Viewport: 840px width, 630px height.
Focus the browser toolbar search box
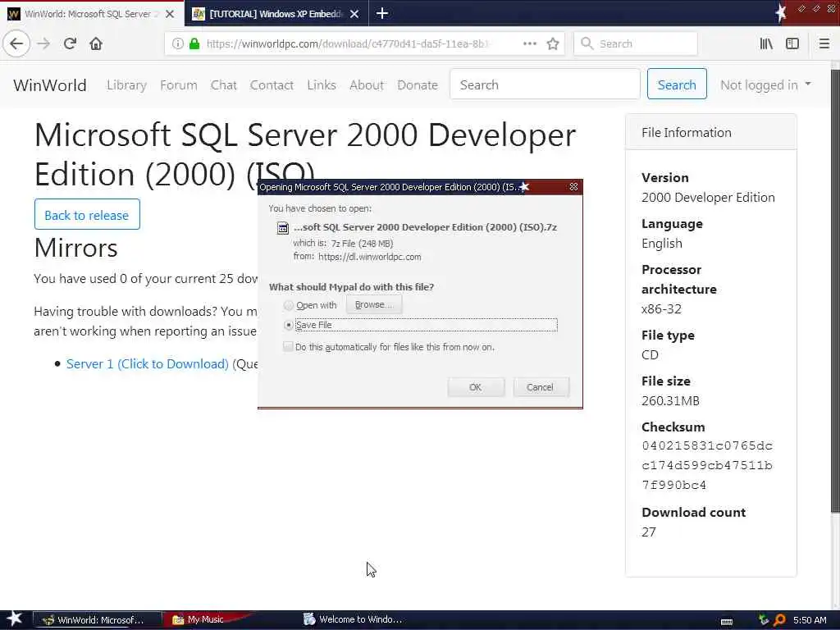636,44
